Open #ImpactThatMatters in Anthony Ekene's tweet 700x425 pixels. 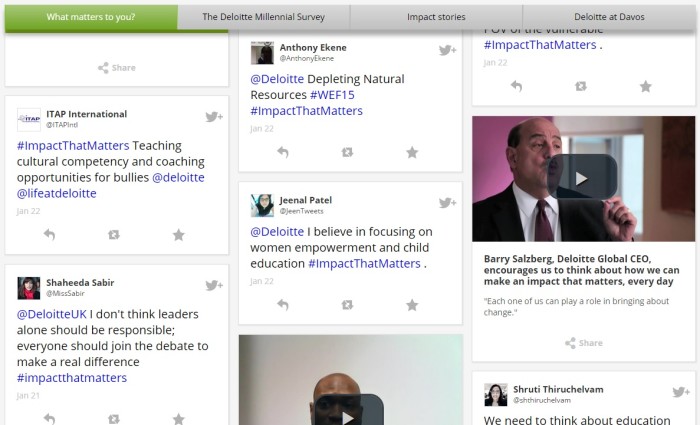[307, 111]
